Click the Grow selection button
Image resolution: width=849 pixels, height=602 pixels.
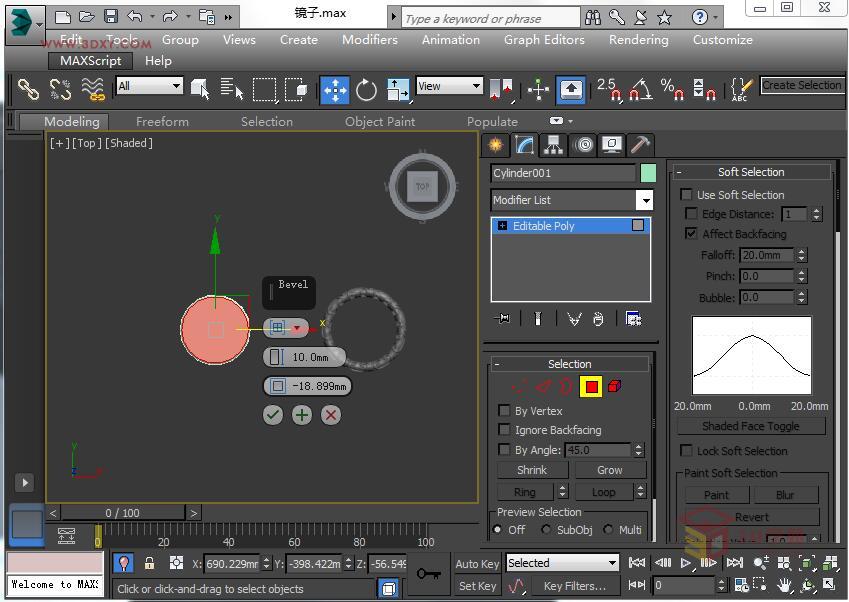(x=610, y=469)
